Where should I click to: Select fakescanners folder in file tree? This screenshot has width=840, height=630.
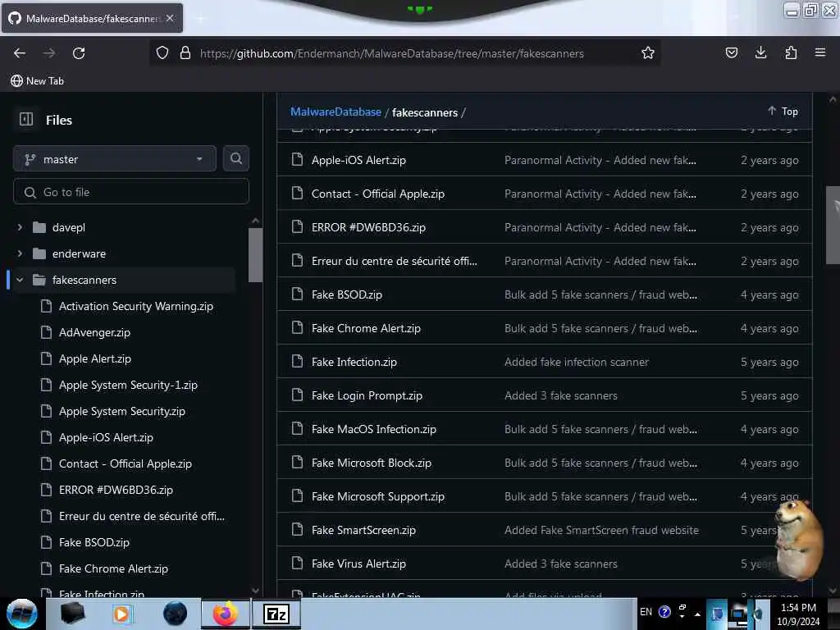point(84,280)
